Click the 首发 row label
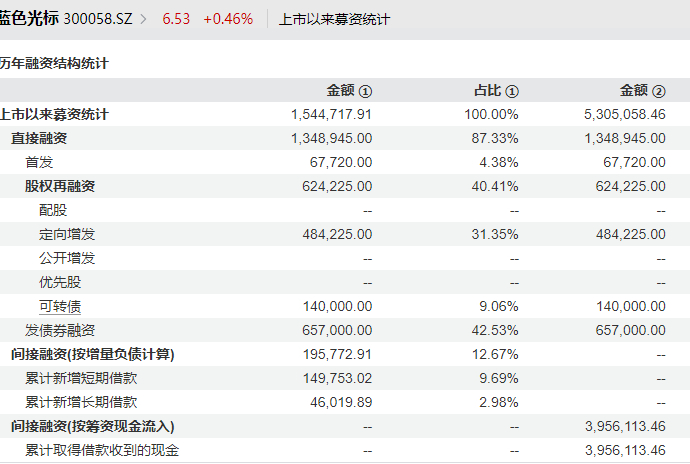Viewport: 690px width, 464px height. pos(39,162)
